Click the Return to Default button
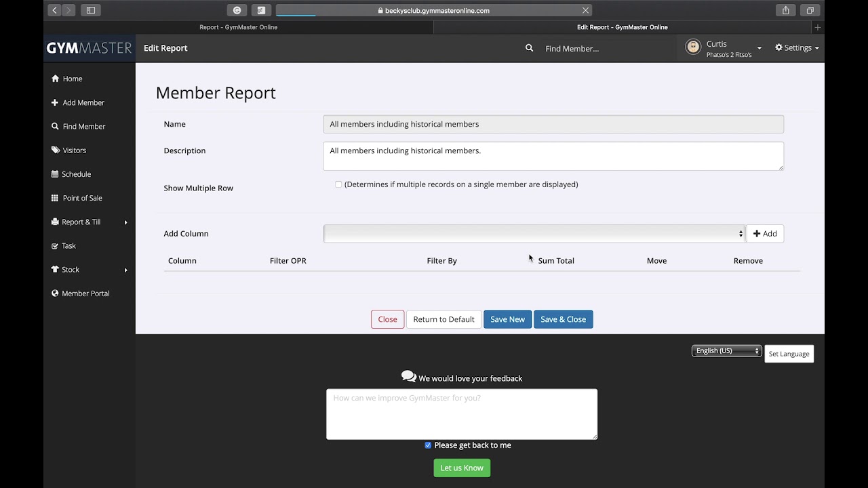Viewport: 868px width, 488px height. point(443,319)
